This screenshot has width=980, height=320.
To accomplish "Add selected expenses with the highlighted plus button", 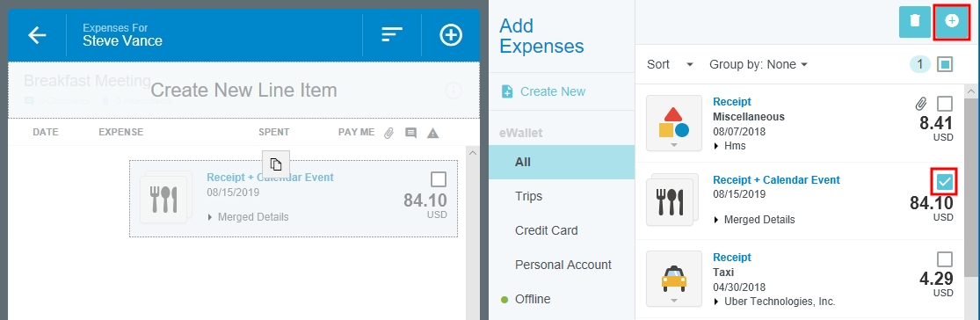I will coord(951,22).
